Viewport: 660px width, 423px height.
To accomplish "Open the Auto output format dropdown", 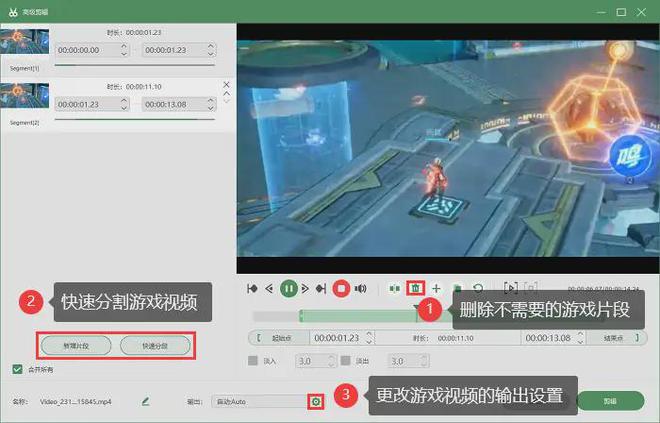I will [x=260, y=402].
